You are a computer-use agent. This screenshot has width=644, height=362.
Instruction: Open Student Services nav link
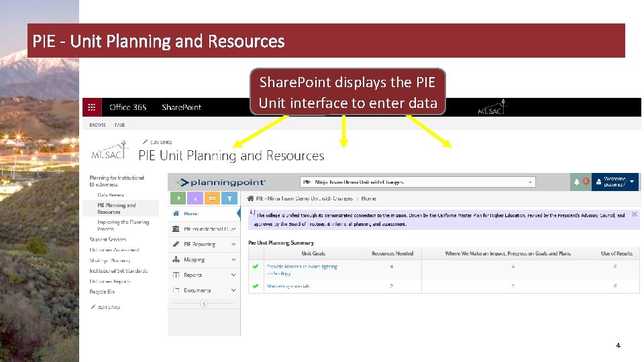point(107,239)
